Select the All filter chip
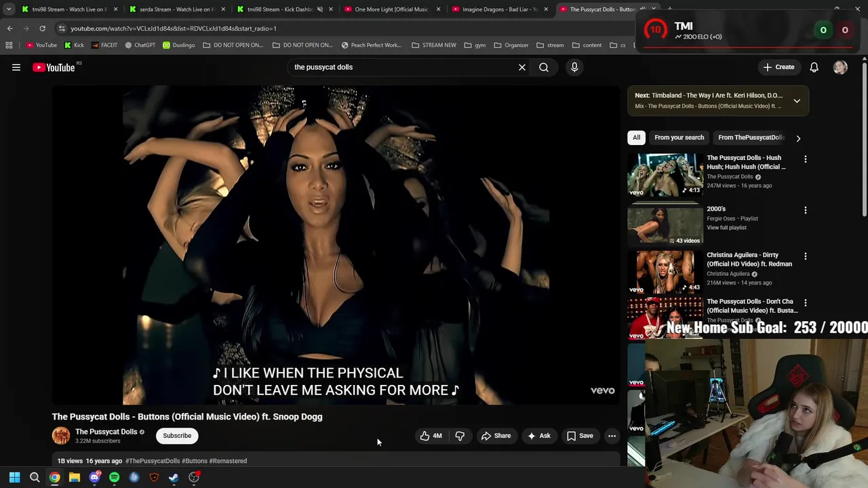This screenshot has height=488, width=868. coord(636,138)
